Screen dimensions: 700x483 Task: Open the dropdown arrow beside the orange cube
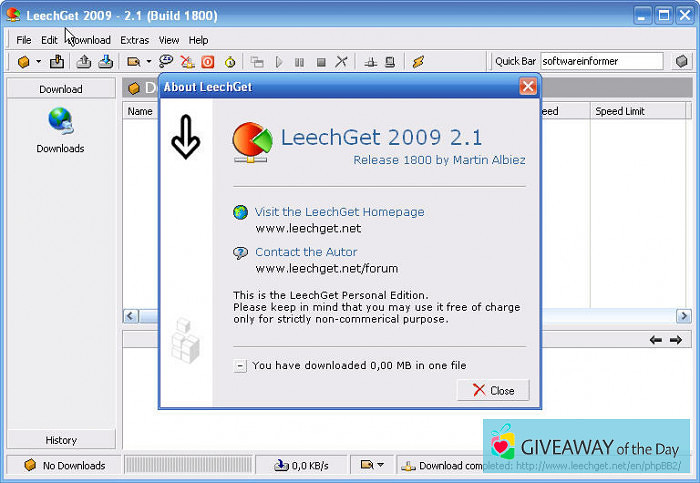pyautogui.click(x=39, y=62)
